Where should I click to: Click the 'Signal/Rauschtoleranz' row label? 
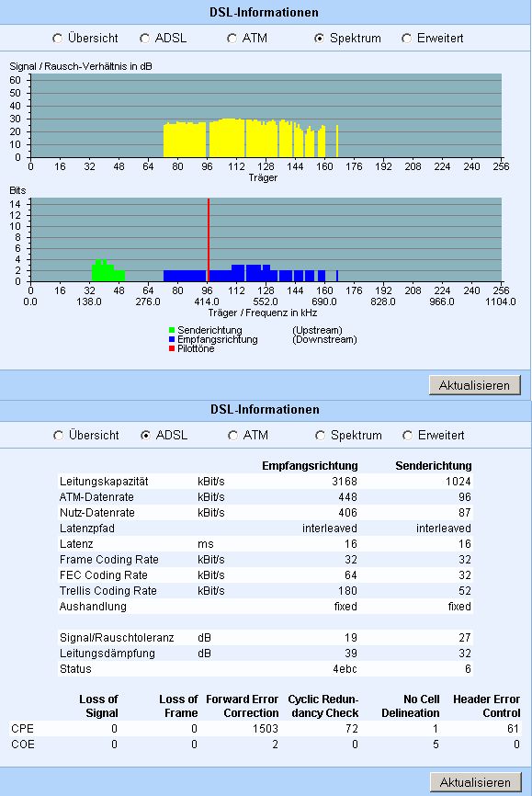(x=117, y=638)
